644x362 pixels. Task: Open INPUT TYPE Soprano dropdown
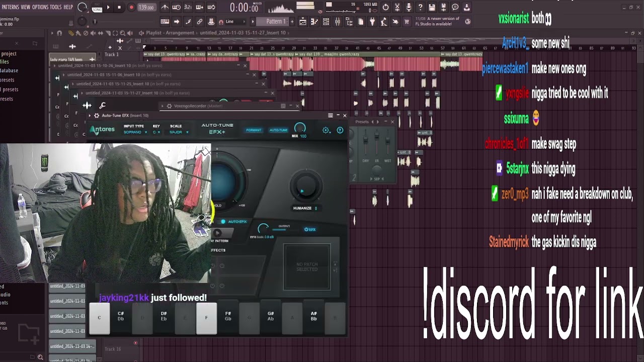click(135, 132)
